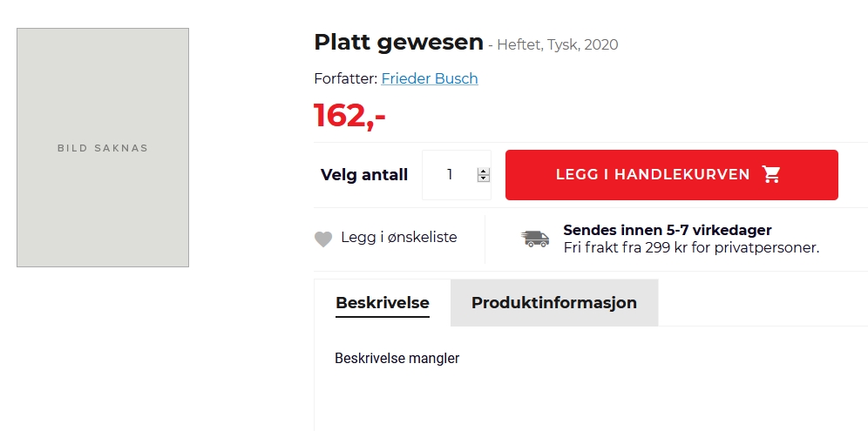Switch to the Produktinformasjon tab
This screenshot has height=431, width=868.
(554, 303)
